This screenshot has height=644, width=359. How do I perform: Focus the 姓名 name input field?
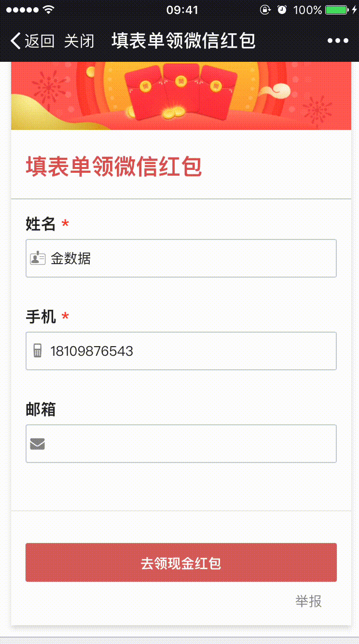pos(193,258)
